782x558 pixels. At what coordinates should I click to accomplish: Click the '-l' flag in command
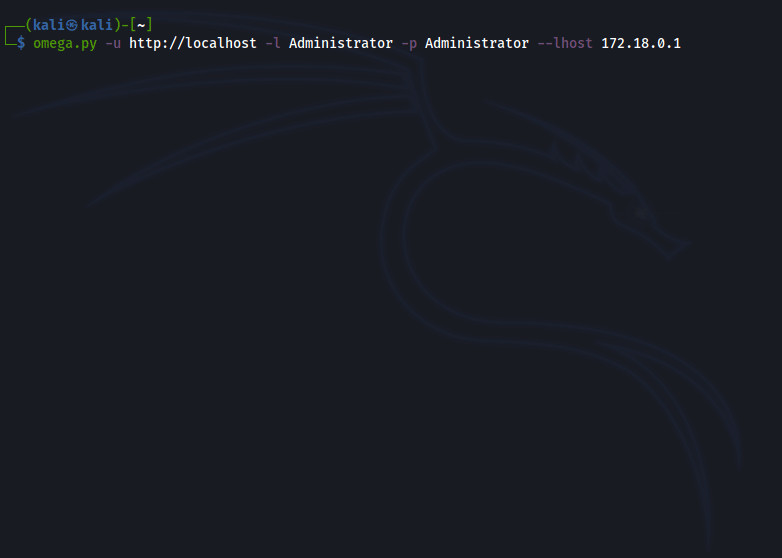point(273,43)
